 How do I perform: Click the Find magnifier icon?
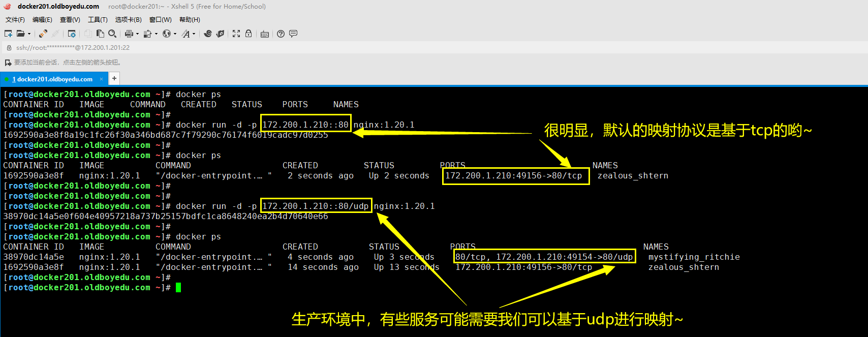coord(112,34)
